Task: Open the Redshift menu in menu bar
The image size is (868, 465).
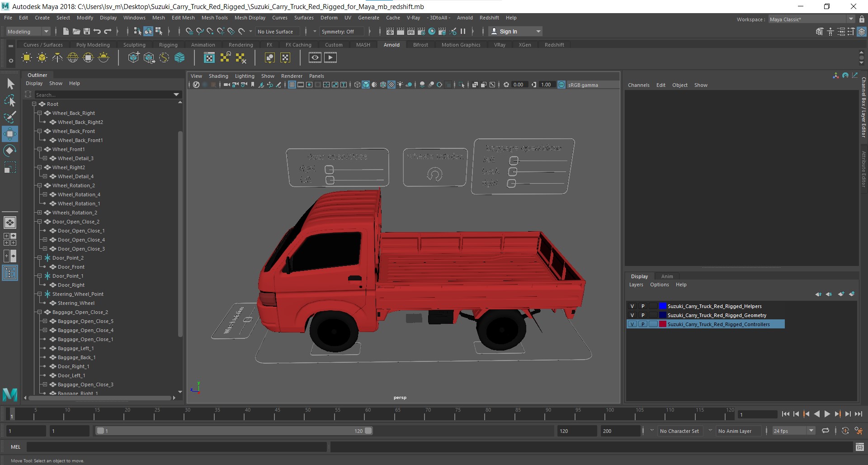Action: [x=489, y=18]
